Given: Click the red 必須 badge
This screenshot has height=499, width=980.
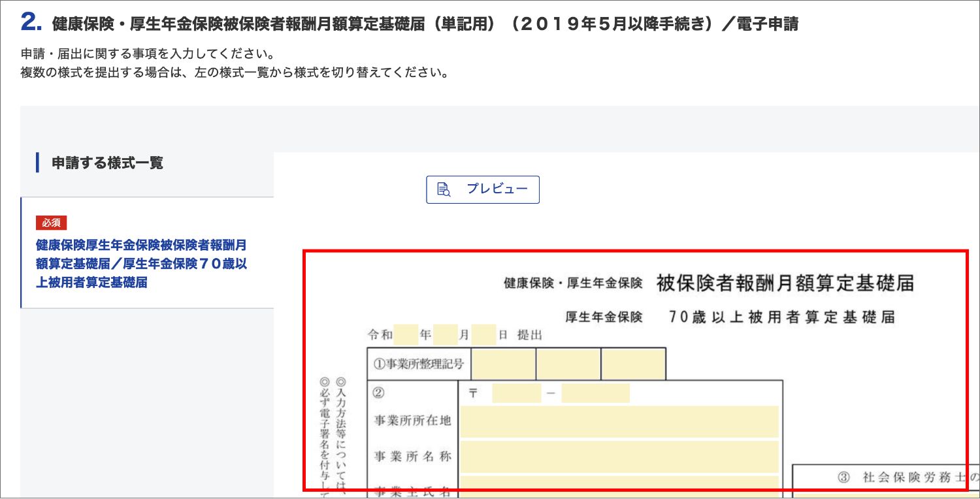Looking at the screenshot, I should click(51, 223).
